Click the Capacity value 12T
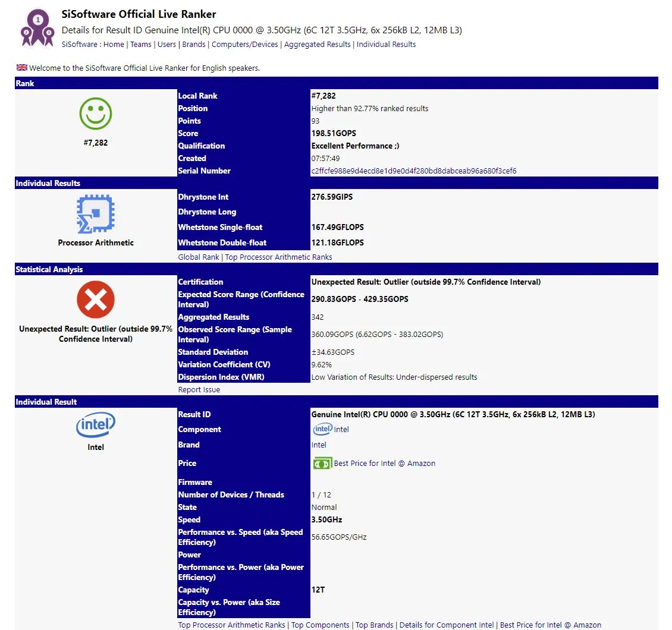672x630 pixels. tap(318, 590)
